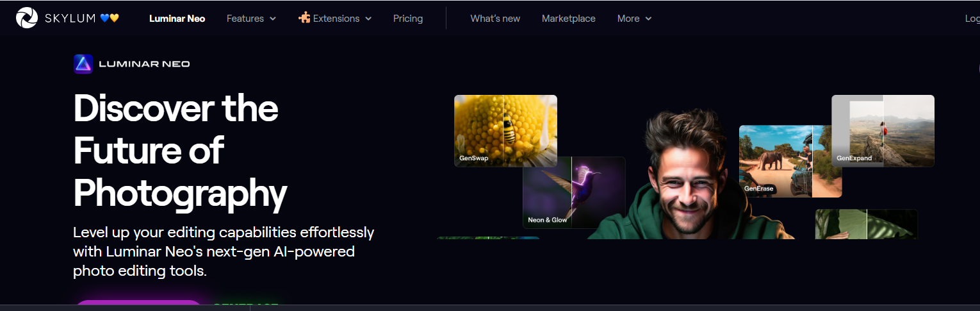Click the Luminar Neo triangle logo icon
Image resolution: width=980 pixels, height=311 pixels.
point(83,63)
